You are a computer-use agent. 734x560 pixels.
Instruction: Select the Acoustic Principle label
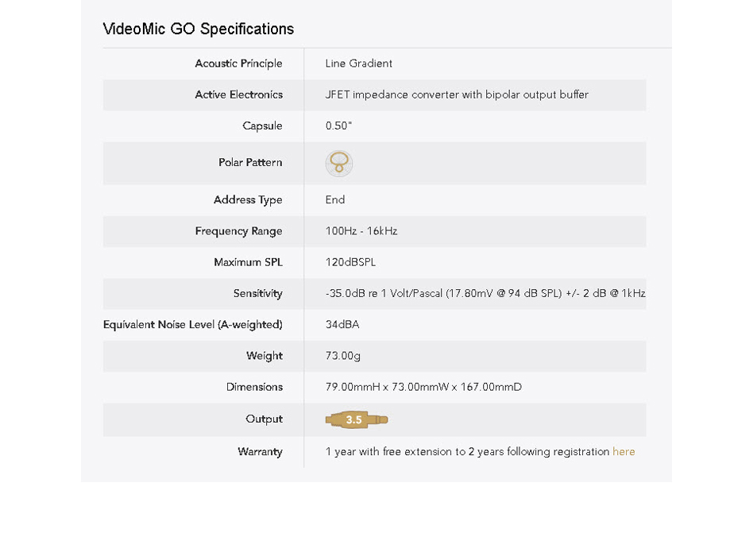coord(239,64)
